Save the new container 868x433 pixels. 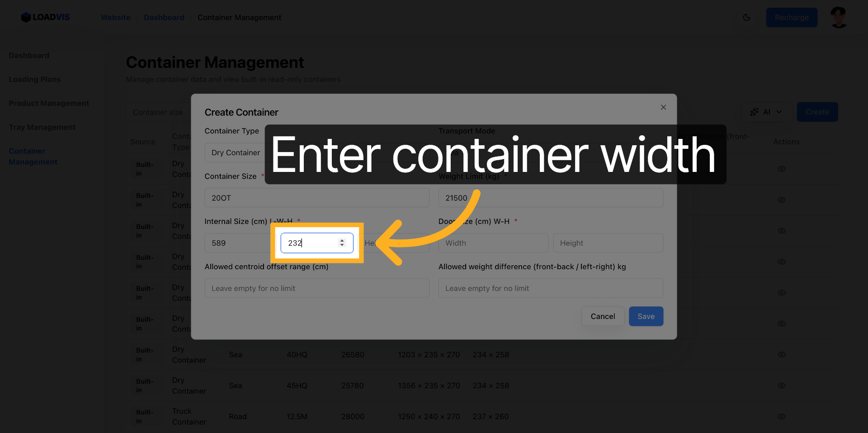(646, 316)
